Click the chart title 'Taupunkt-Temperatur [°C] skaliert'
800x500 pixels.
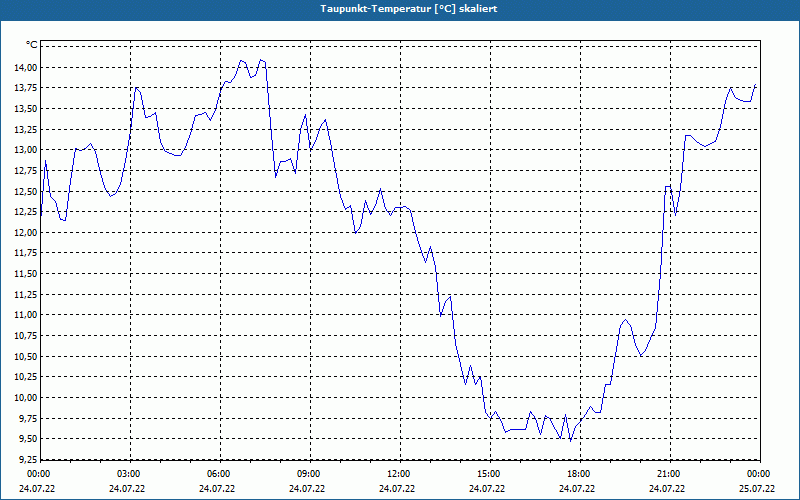[409, 9]
